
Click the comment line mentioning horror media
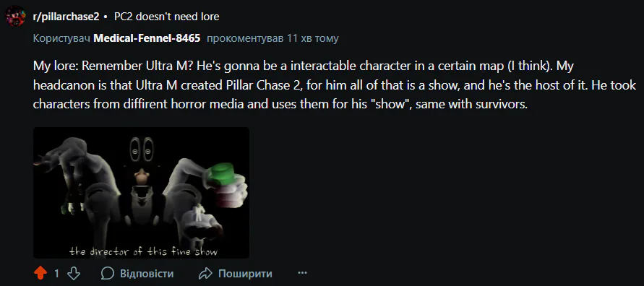point(280,104)
